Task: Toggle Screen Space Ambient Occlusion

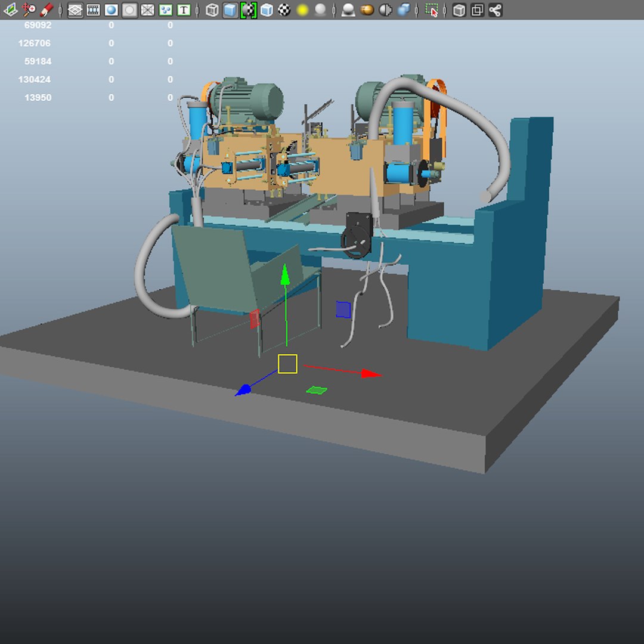Action: click(348, 10)
